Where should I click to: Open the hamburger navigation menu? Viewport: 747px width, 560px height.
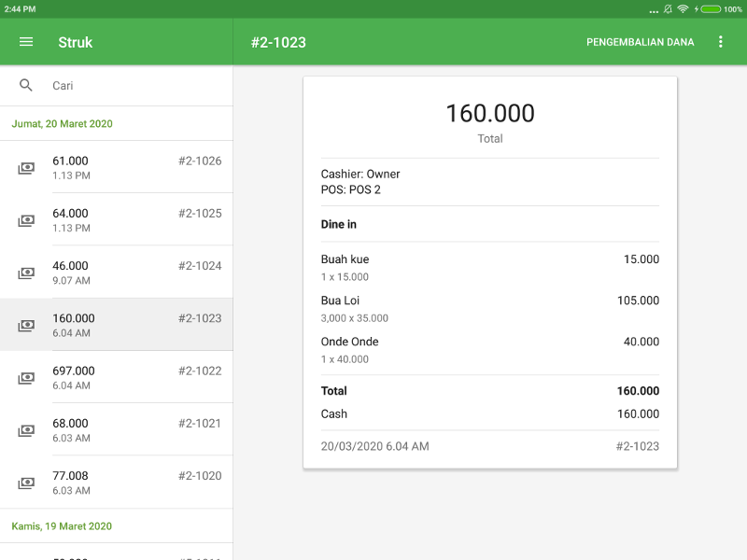point(26,42)
